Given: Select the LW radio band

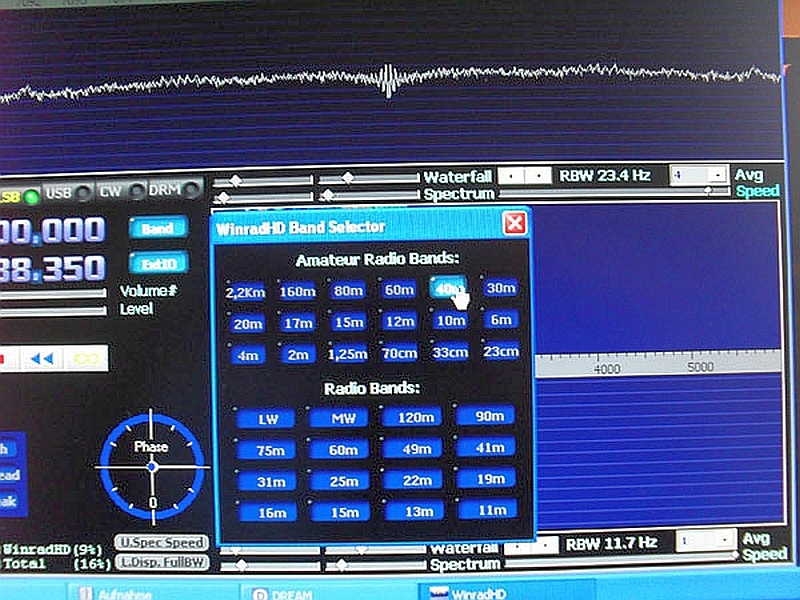Looking at the screenshot, I should coord(267,419).
